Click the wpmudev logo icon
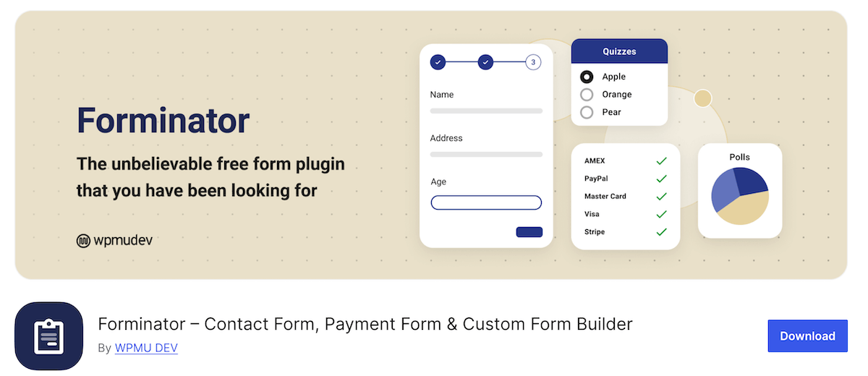This screenshot has width=868, height=376. click(x=83, y=241)
